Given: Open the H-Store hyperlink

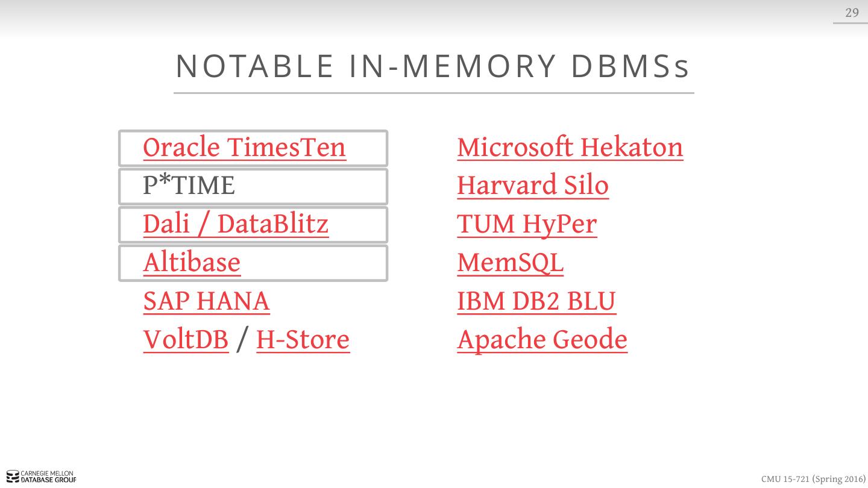Looking at the screenshot, I should 303,340.
